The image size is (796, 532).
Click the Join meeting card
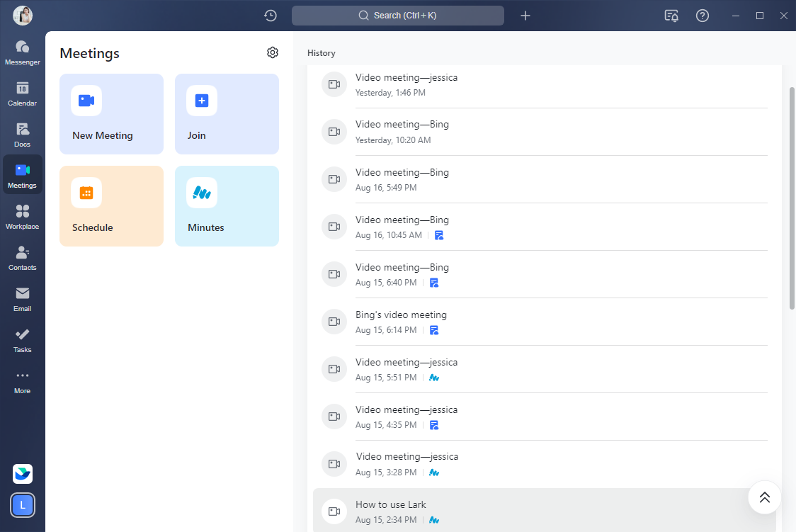point(227,114)
